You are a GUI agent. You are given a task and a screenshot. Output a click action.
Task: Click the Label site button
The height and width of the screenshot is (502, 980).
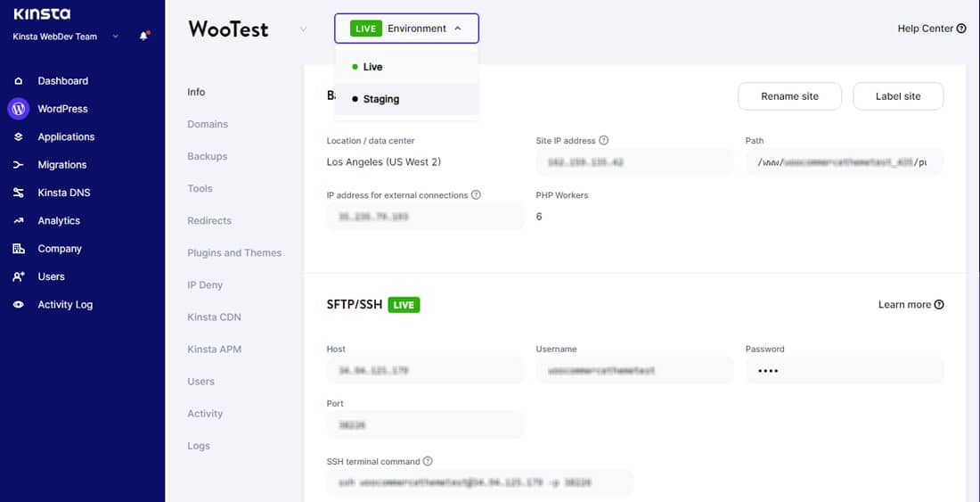[897, 96]
